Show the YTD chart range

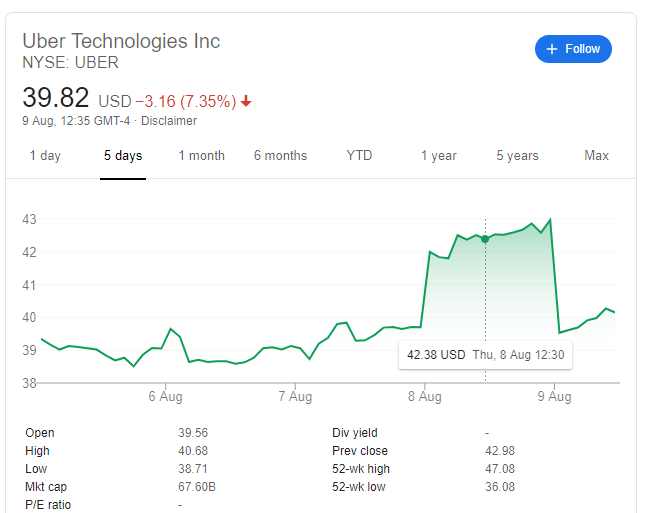[x=359, y=156]
